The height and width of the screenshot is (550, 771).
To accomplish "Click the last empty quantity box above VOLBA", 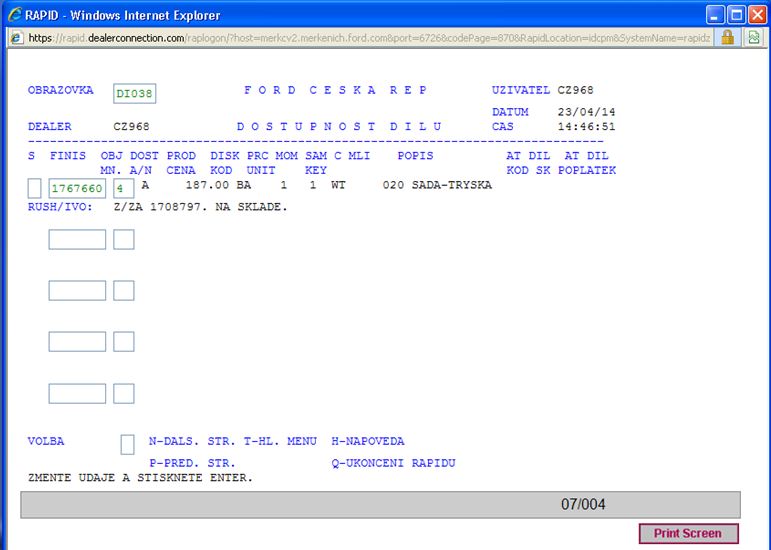I will (123, 393).
